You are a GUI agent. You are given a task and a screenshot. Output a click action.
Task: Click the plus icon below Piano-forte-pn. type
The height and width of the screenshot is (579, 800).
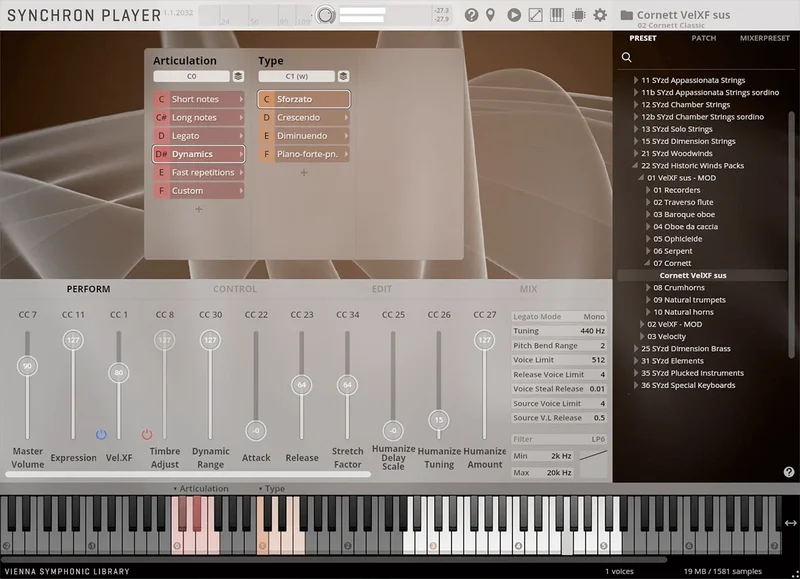[x=304, y=172]
